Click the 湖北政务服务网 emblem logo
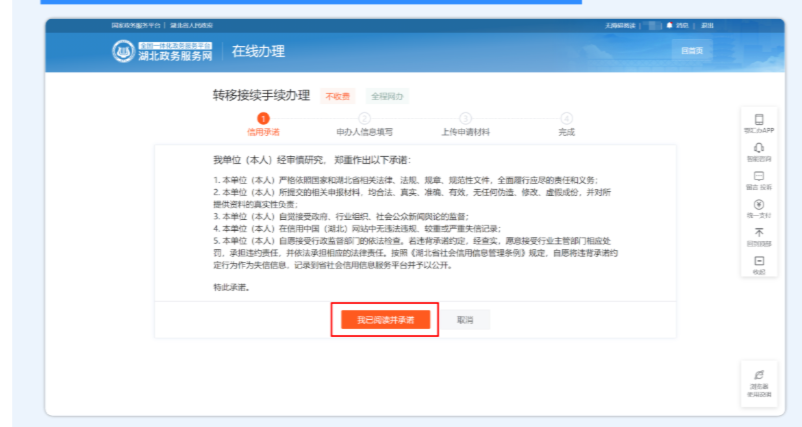The image size is (802, 427). pyautogui.click(x=123, y=51)
